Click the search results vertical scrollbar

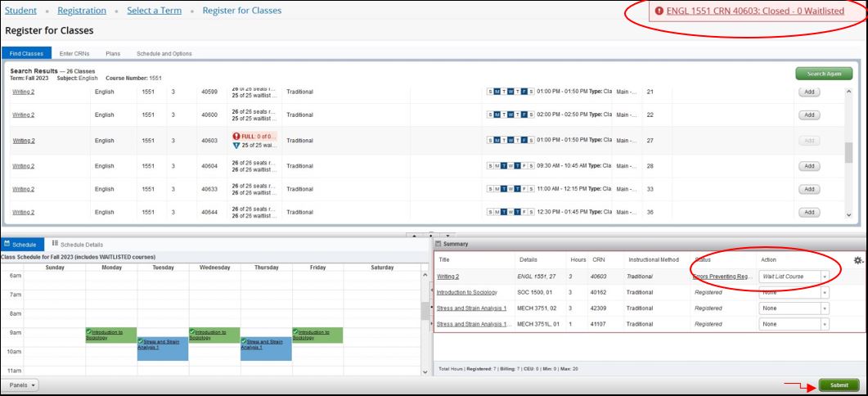click(849, 153)
